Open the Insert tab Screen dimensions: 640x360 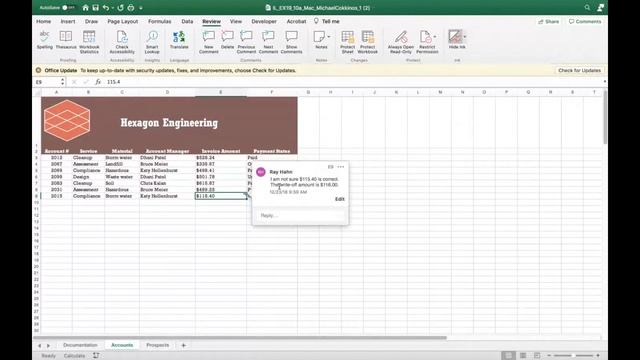tap(68, 21)
